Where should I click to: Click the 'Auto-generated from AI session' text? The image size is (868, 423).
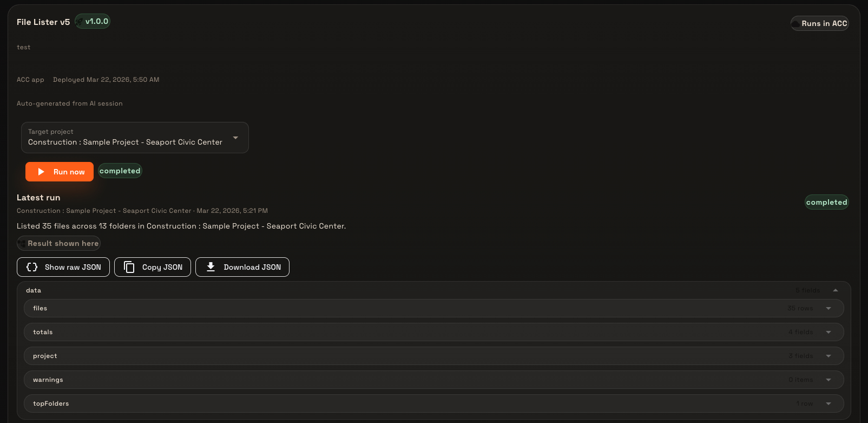click(70, 103)
